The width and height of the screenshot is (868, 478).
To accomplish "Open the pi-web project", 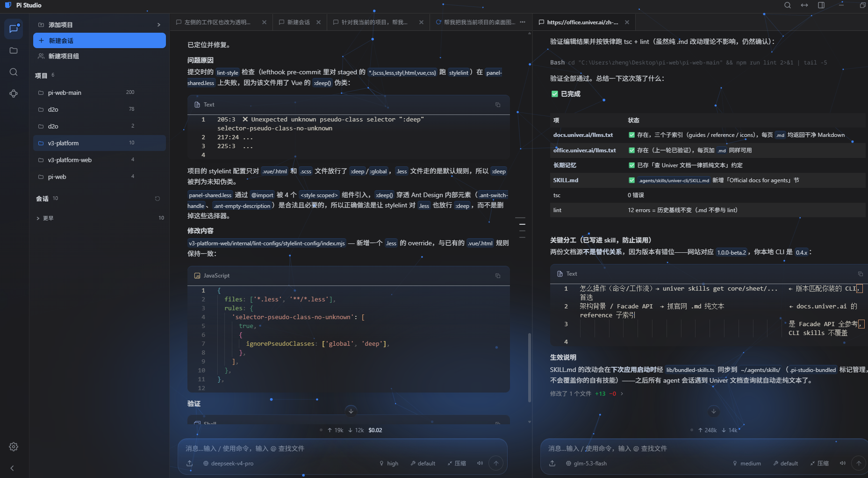I will (100, 177).
